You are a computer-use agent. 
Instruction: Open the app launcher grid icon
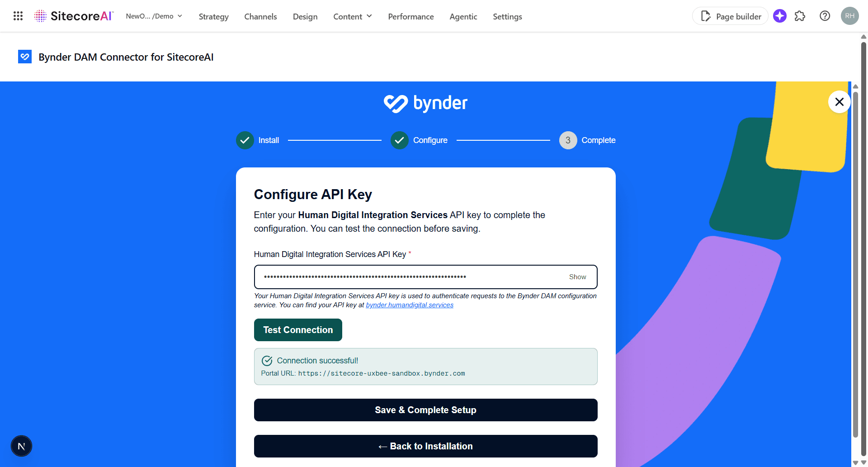click(x=18, y=16)
